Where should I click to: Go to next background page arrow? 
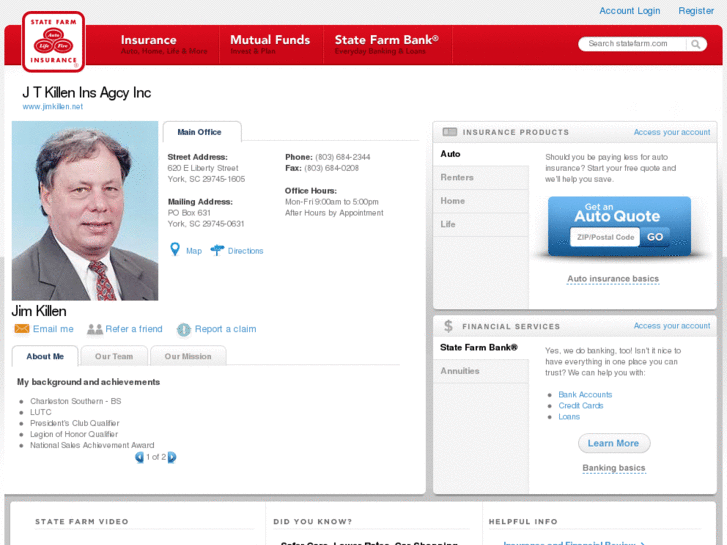tap(172, 457)
